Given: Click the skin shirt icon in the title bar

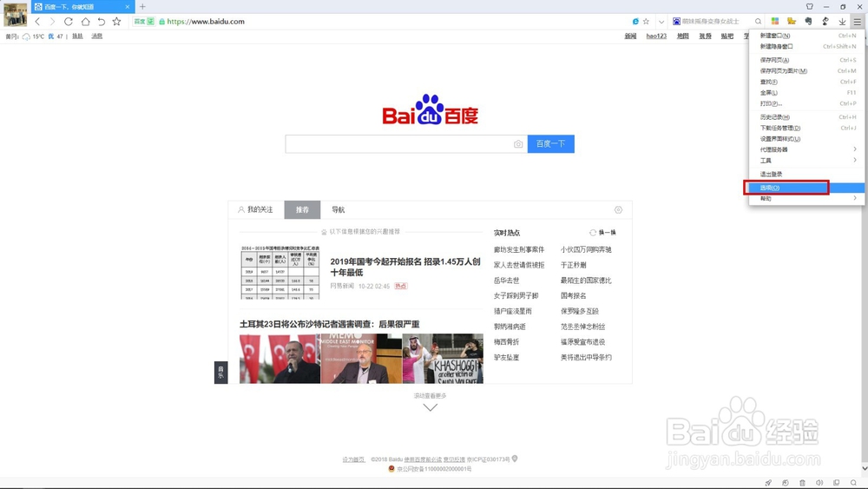Looking at the screenshot, I should point(810,7).
